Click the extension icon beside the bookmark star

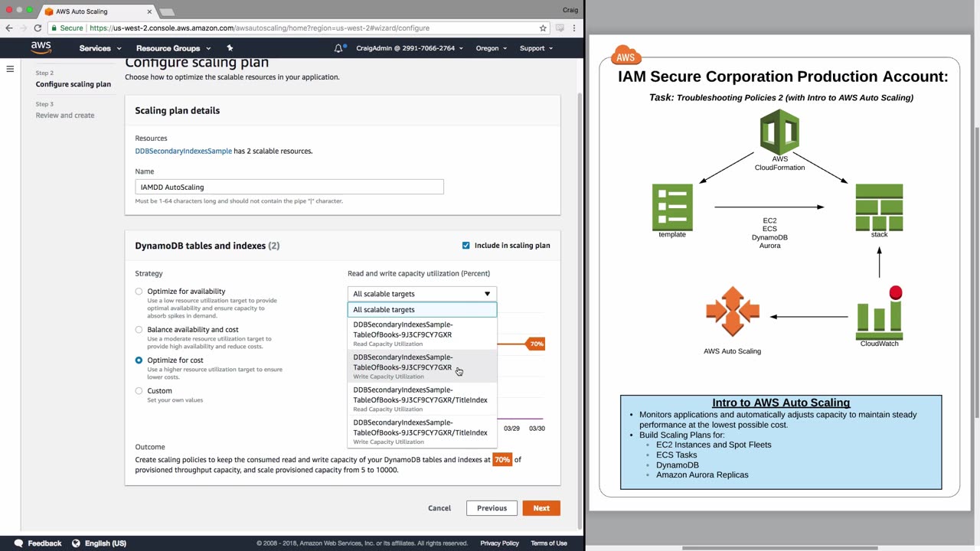[560, 28]
